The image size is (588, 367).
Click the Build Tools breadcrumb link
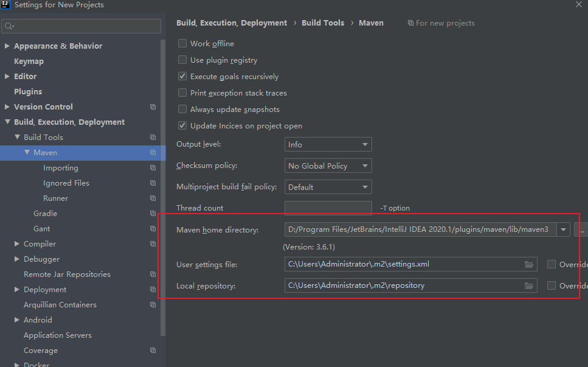(x=323, y=23)
